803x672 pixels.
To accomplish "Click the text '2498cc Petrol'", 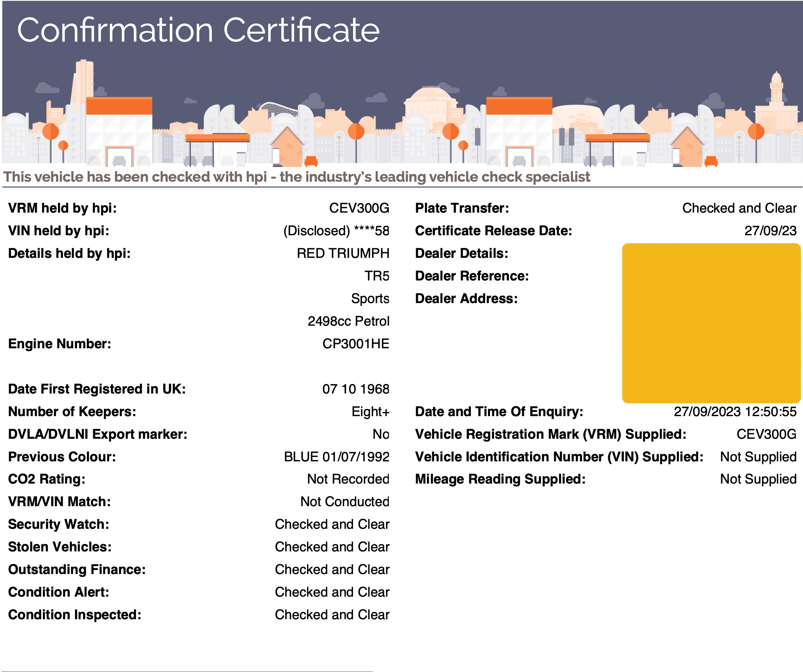I will click(348, 321).
